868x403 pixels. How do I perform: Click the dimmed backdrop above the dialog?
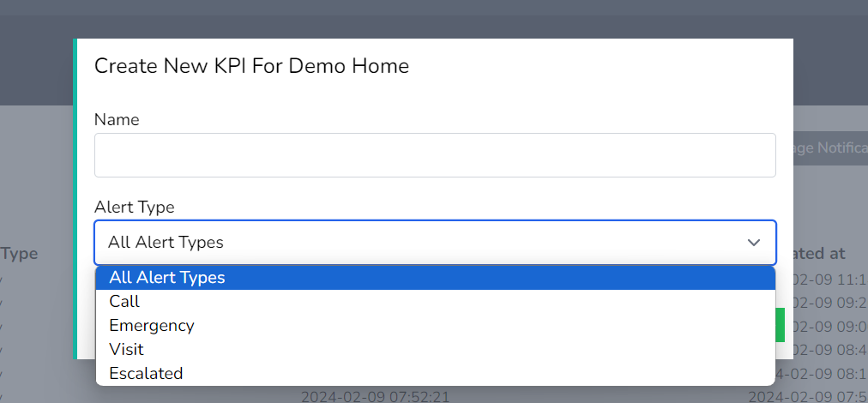429,17
